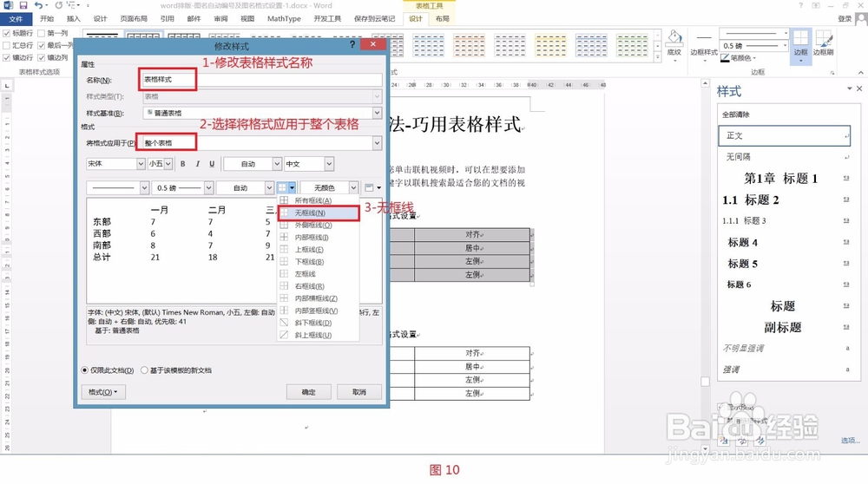Click the border grid button in dialog
This screenshot has width=868, height=484.
click(x=282, y=188)
